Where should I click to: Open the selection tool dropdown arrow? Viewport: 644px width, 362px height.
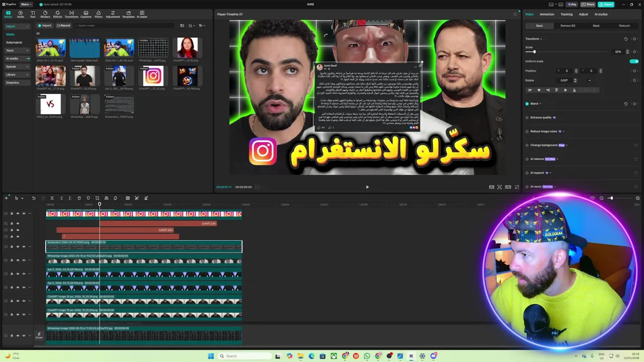tap(22, 198)
